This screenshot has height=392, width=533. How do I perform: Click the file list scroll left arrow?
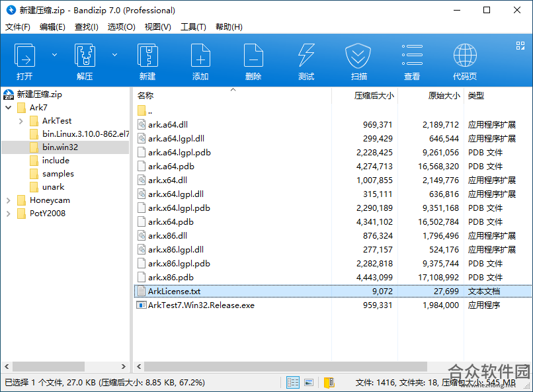click(x=139, y=366)
